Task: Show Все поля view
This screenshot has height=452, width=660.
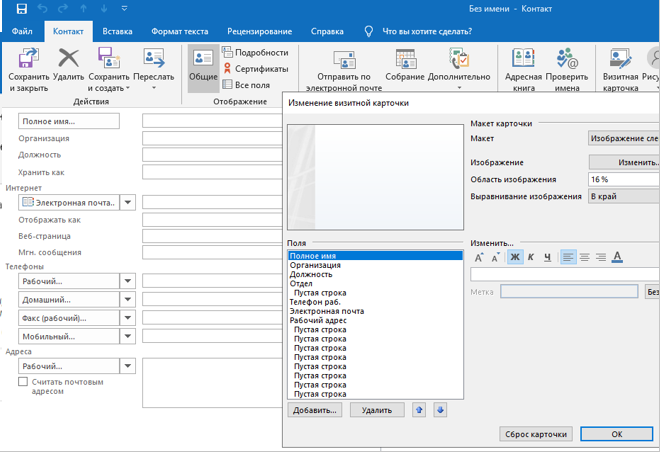Action: [x=246, y=85]
